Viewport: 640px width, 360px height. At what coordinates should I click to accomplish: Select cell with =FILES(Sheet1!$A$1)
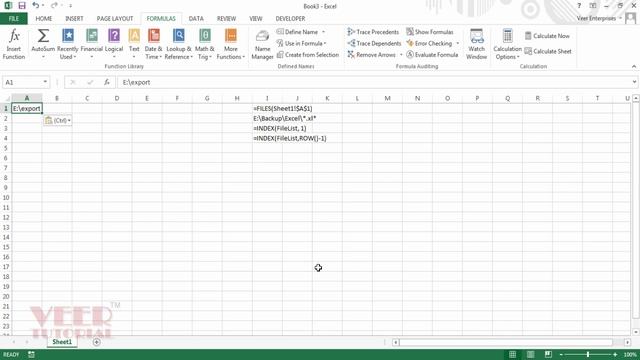point(267,109)
